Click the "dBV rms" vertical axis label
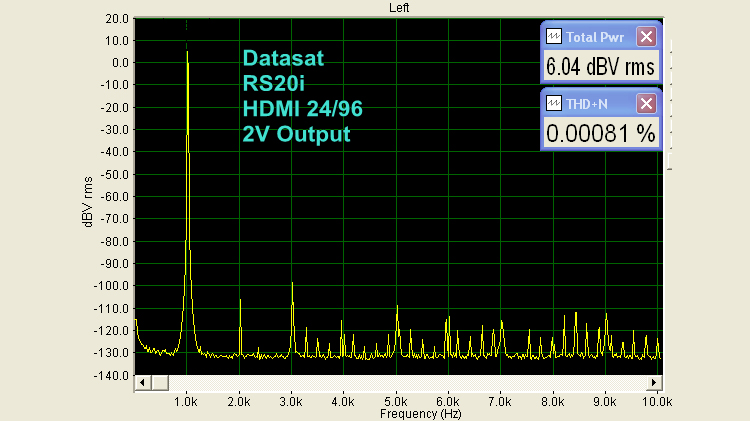 [87, 196]
